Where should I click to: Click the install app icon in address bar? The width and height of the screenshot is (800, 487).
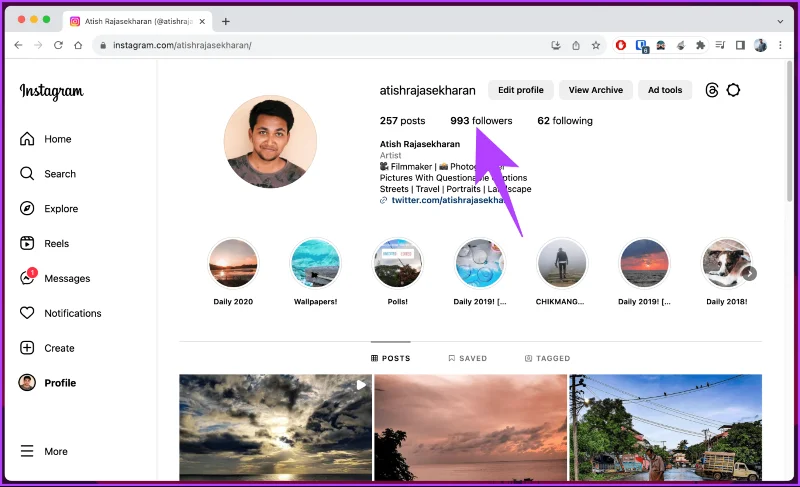pyautogui.click(x=556, y=45)
